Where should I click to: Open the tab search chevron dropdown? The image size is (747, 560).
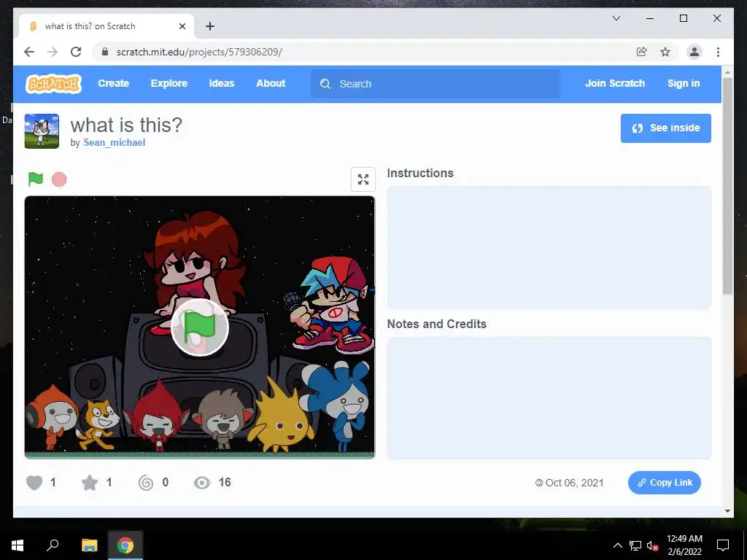(x=616, y=18)
